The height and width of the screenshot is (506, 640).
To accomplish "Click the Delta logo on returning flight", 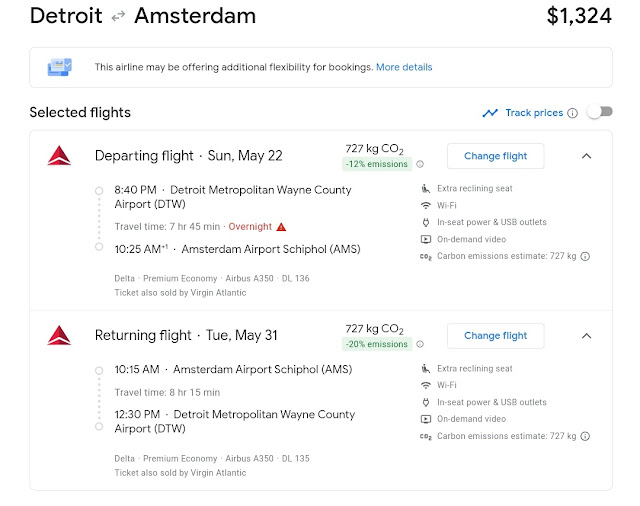I will click(58, 336).
